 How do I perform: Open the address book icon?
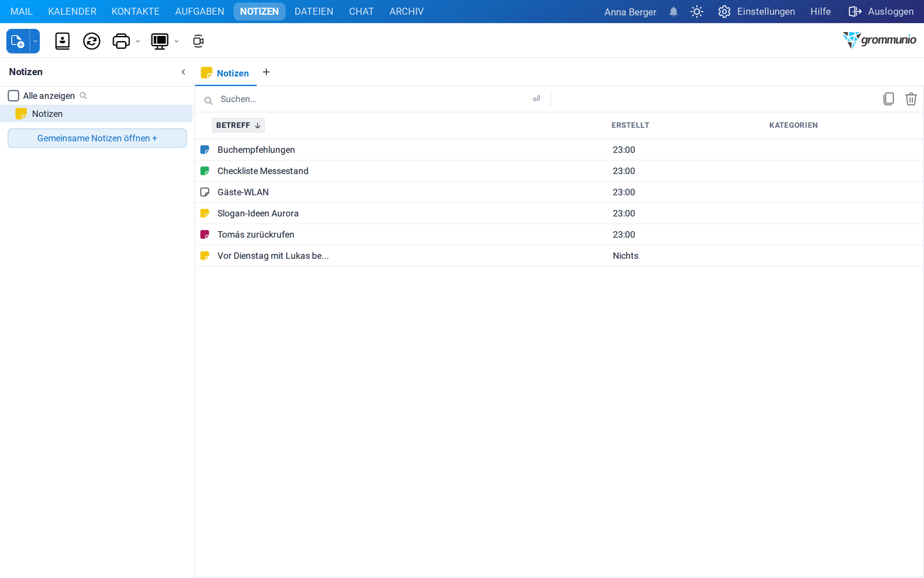tap(62, 41)
